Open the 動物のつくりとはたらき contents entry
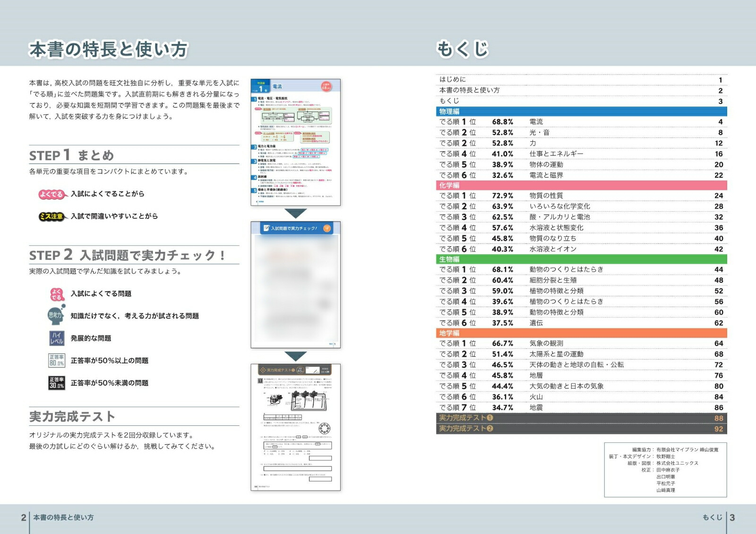This screenshot has height=534, width=756. pos(582,269)
